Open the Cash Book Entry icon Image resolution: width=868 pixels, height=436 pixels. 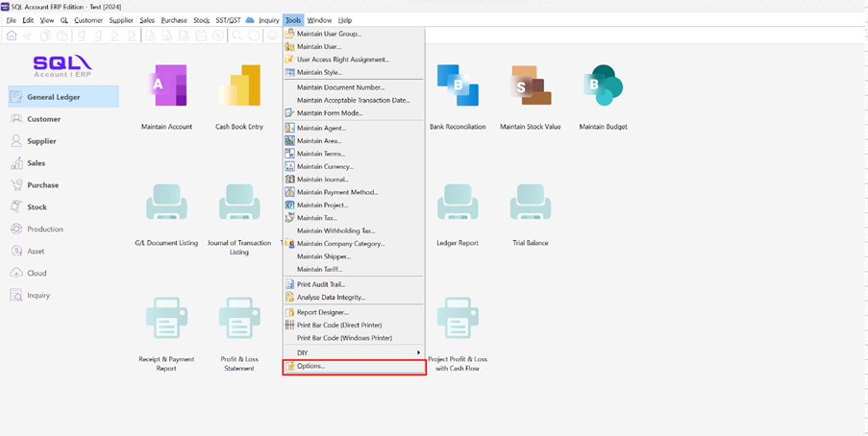pyautogui.click(x=238, y=87)
